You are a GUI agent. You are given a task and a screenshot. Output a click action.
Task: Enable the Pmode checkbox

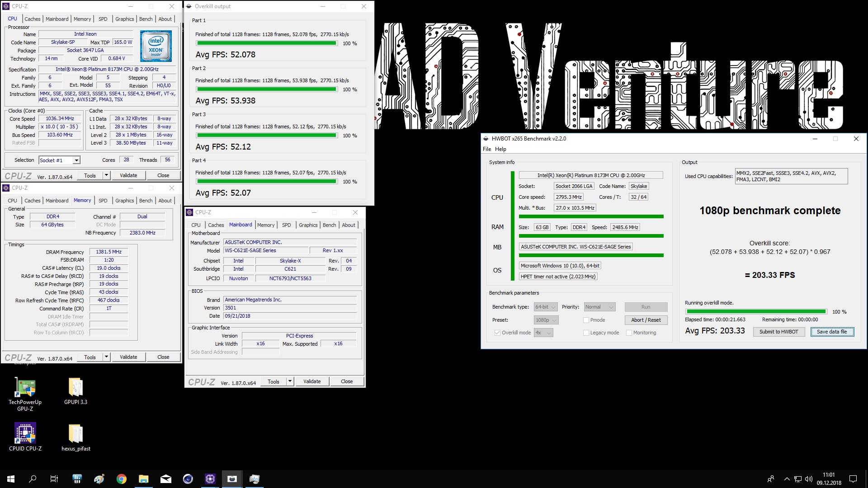click(586, 320)
